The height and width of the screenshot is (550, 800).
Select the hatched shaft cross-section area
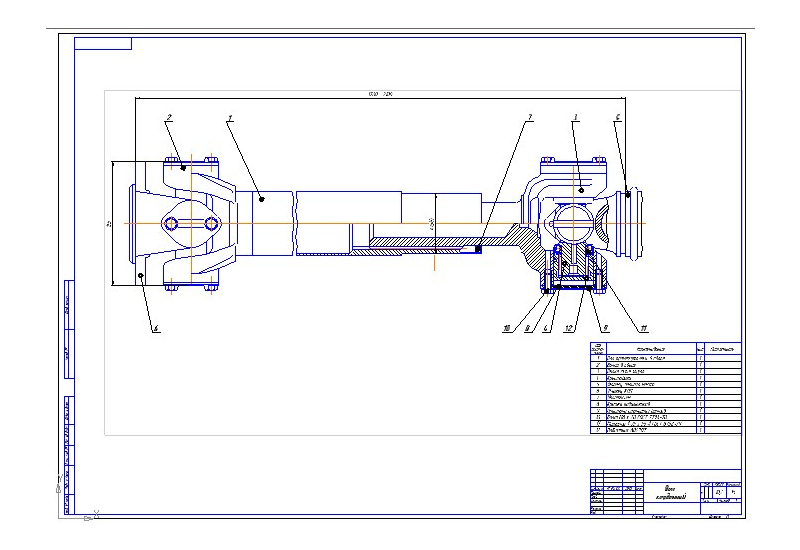tap(420, 243)
